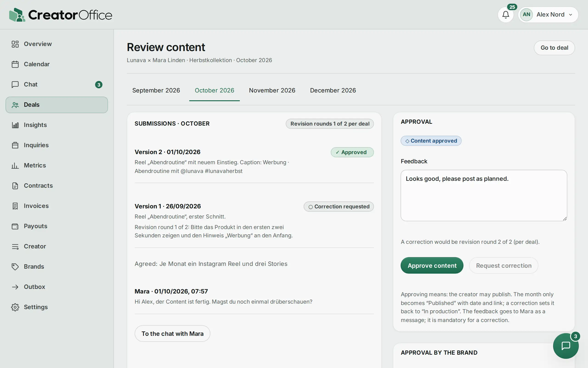Click the Feedback textarea resize handle
The height and width of the screenshot is (368, 588).
[565, 218]
